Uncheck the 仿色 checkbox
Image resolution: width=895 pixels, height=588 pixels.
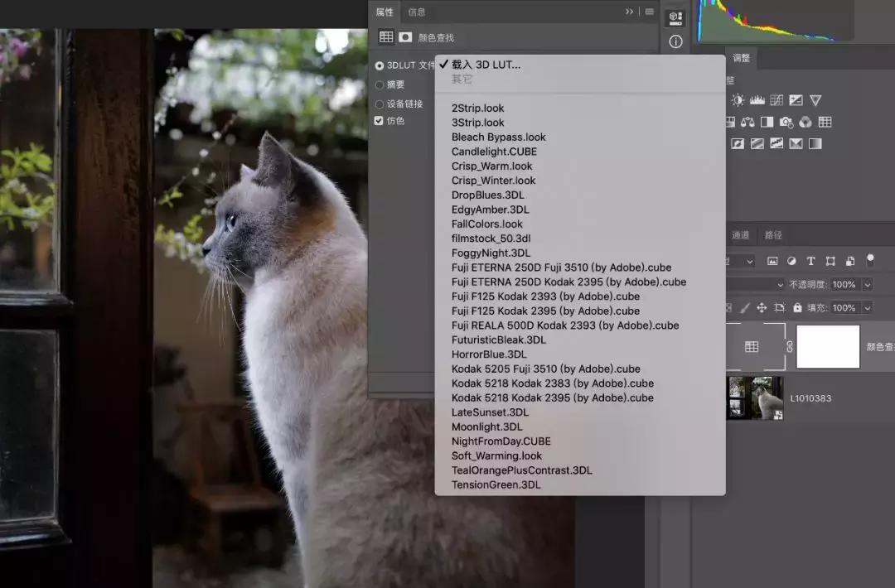(380, 121)
